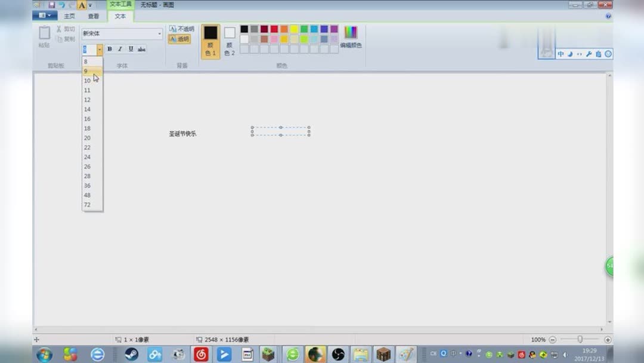Select the Paste (粘贴) icon
644x363 pixels.
[x=44, y=36]
